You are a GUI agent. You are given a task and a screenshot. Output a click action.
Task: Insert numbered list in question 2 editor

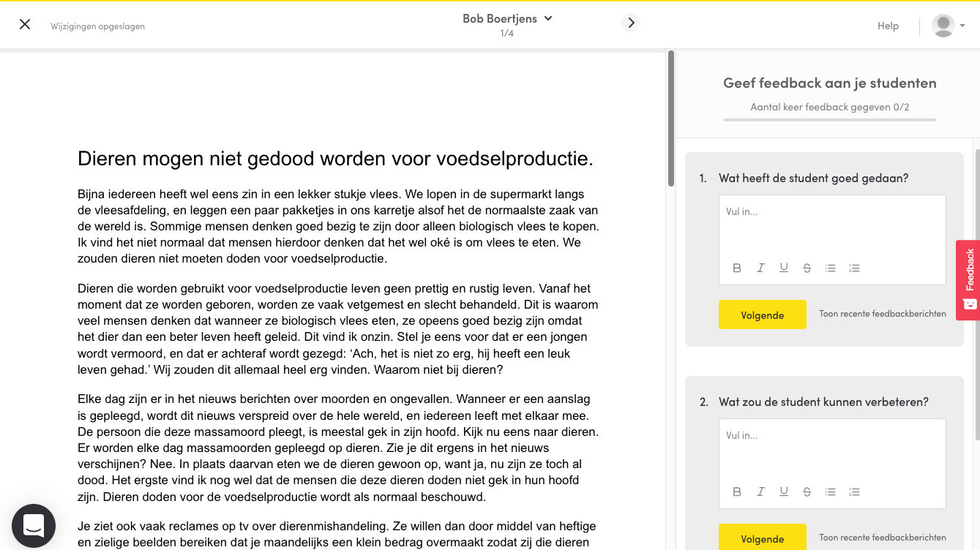pos(854,492)
